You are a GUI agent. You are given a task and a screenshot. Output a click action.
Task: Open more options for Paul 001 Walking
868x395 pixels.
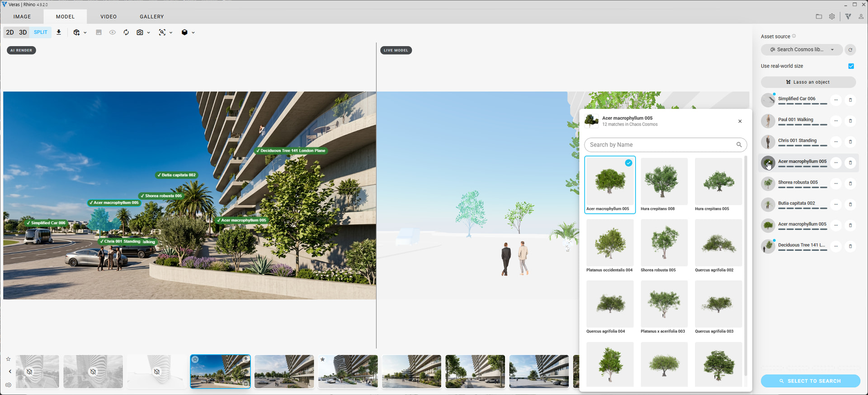click(x=836, y=121)
